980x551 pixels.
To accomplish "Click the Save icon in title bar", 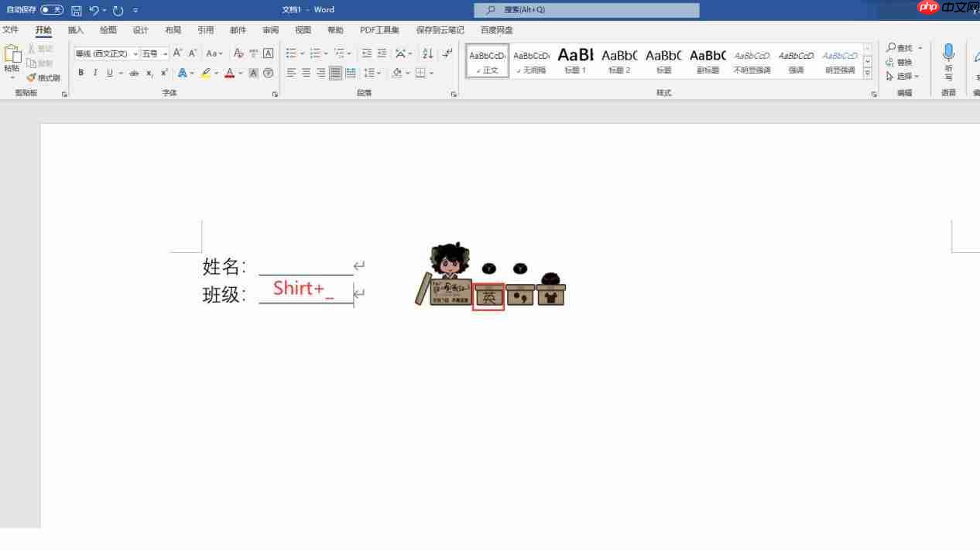I will [x=77, y=10].
